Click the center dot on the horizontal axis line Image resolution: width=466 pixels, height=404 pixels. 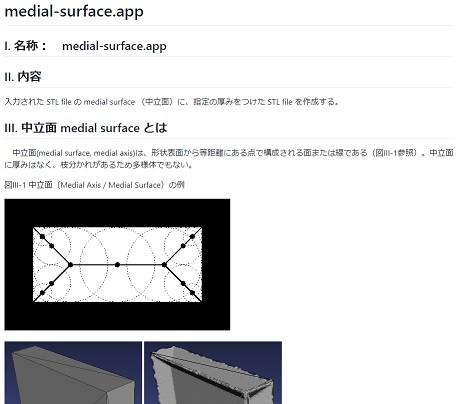click(x=117, y=265)
